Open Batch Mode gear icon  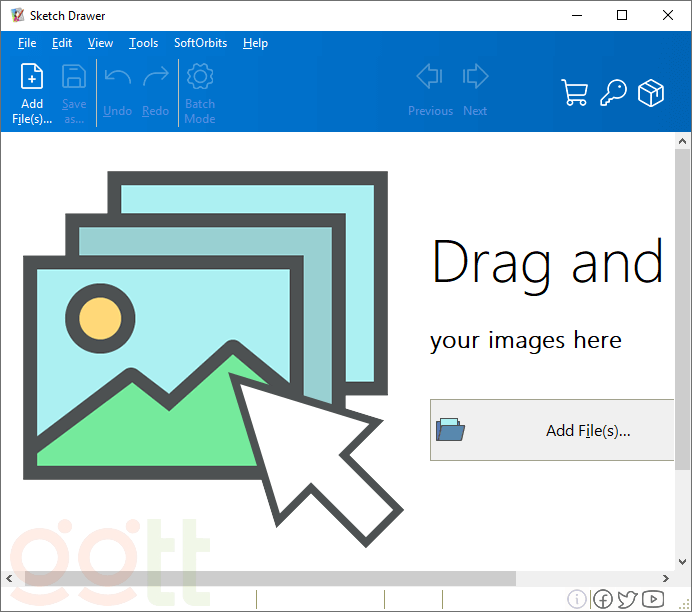(x=200, y=78)
